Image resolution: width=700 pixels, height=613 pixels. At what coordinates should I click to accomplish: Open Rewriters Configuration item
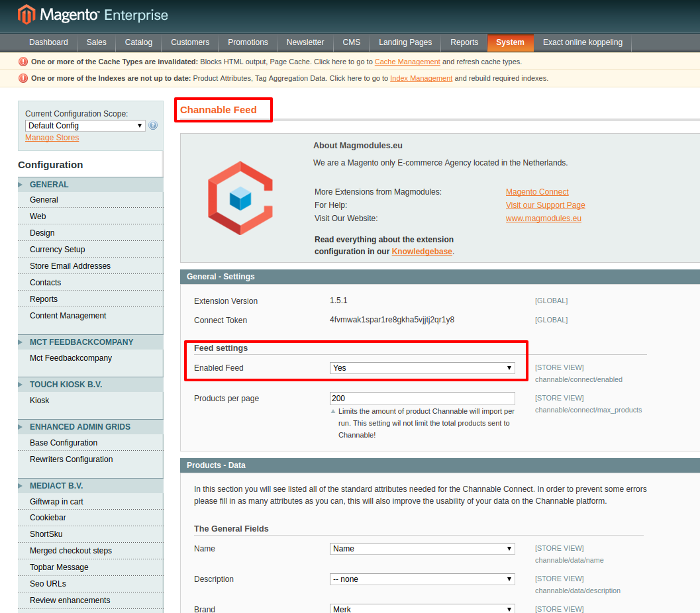[91, 459]
